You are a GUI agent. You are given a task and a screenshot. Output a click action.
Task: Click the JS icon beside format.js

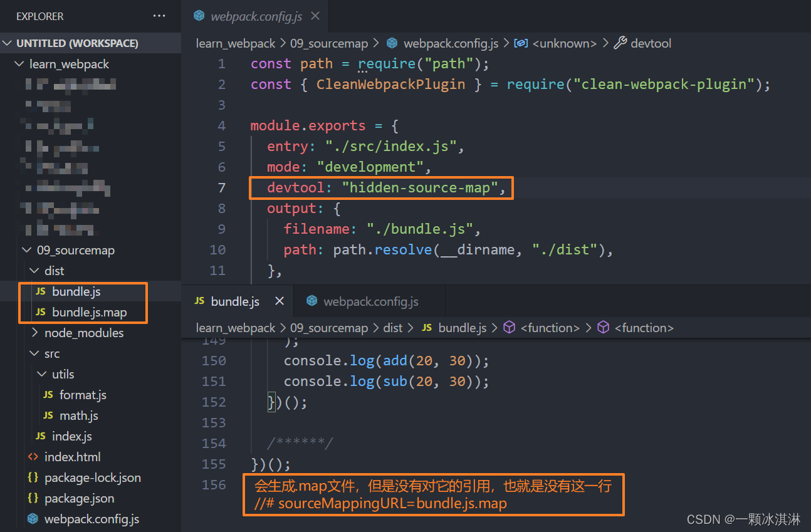pos(48,395)
